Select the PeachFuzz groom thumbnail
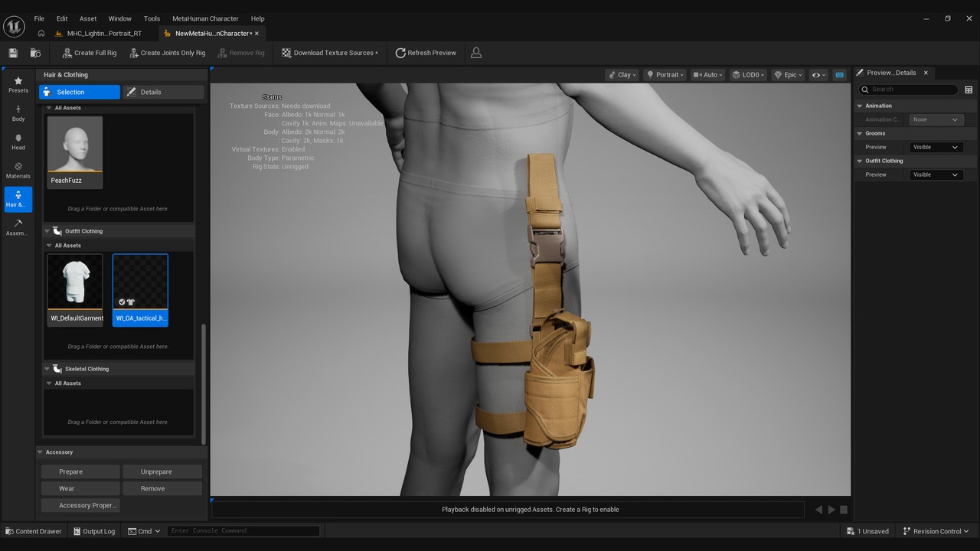Image resolution: width=980 pixels, height=551 pixels. click(75, 152)
